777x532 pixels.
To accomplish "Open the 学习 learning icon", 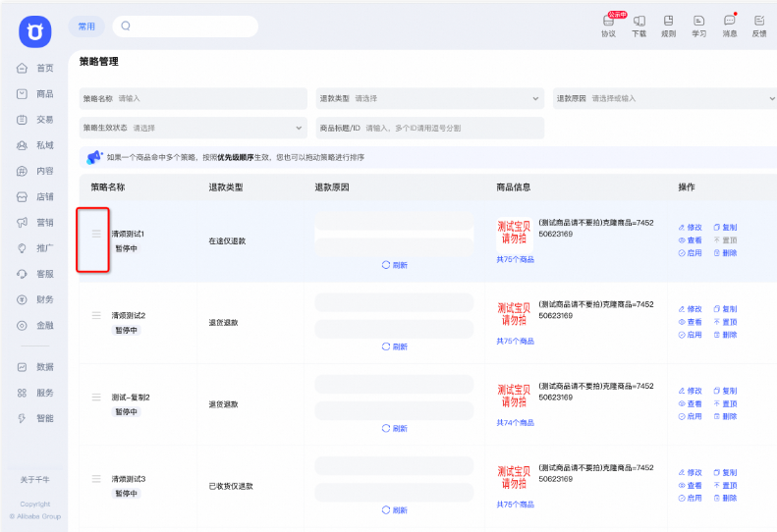I will pyautogui.click(x=699, y=27).
